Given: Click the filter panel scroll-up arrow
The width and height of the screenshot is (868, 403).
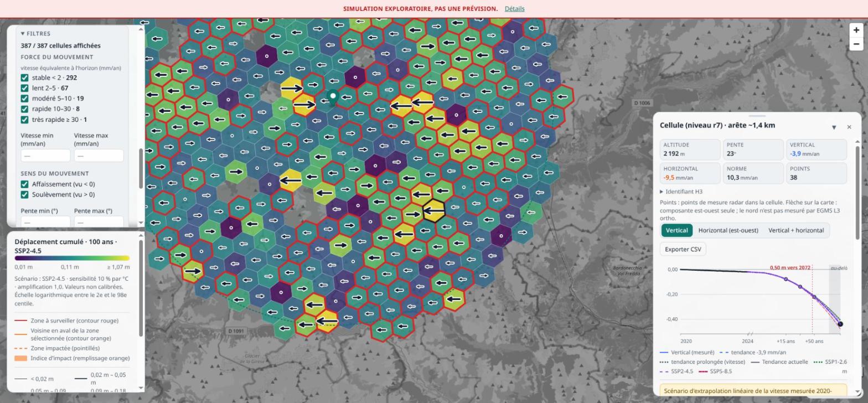Looking at the screenshot, I should [141, 29].
